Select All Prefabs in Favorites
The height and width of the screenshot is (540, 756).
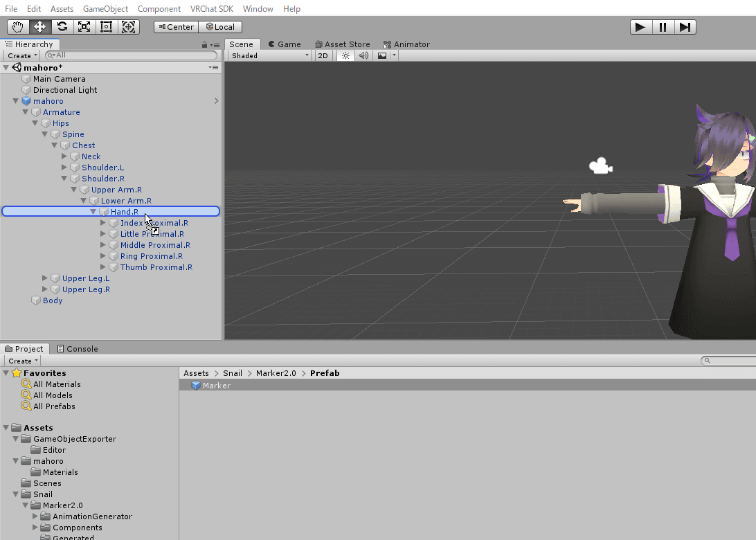tap(54, 406)
